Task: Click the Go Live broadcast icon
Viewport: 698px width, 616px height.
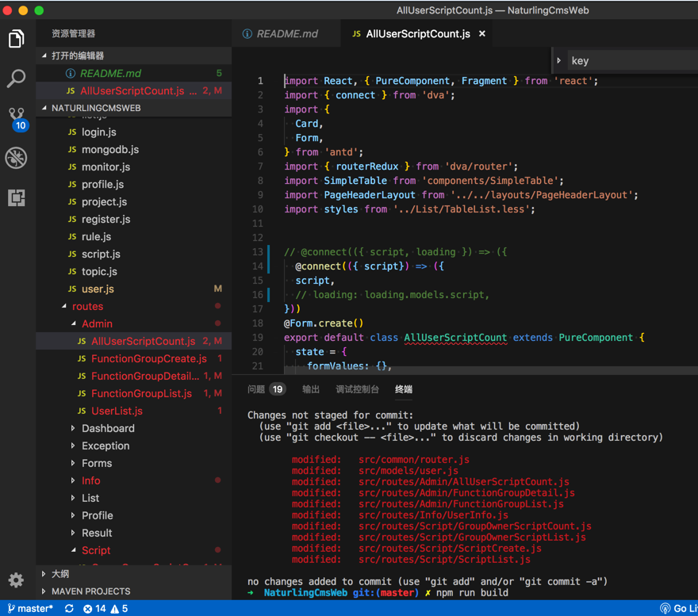Action: 665,608
